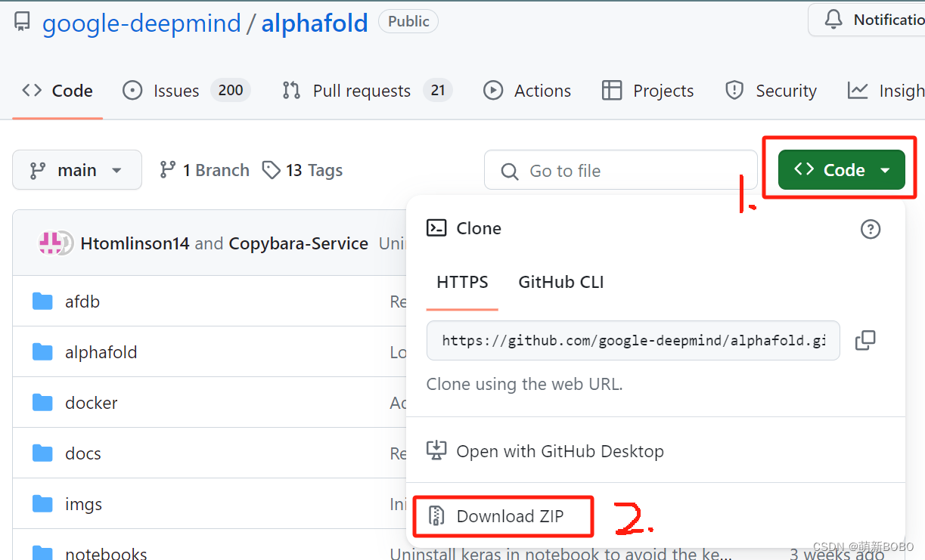
Task: Select the HTTPS clone tab
Action: 462,283
